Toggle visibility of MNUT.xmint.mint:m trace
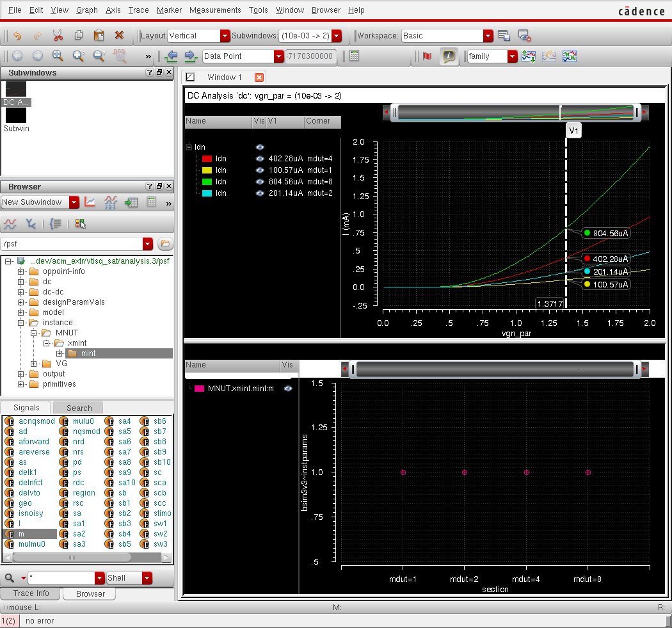The width and height of the screenshot is (672, 628). pos(289,389)
